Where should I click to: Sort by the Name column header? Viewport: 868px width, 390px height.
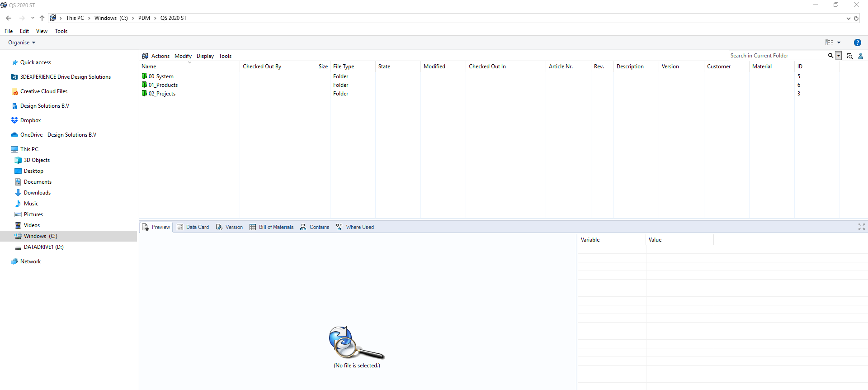click(189, 67)
